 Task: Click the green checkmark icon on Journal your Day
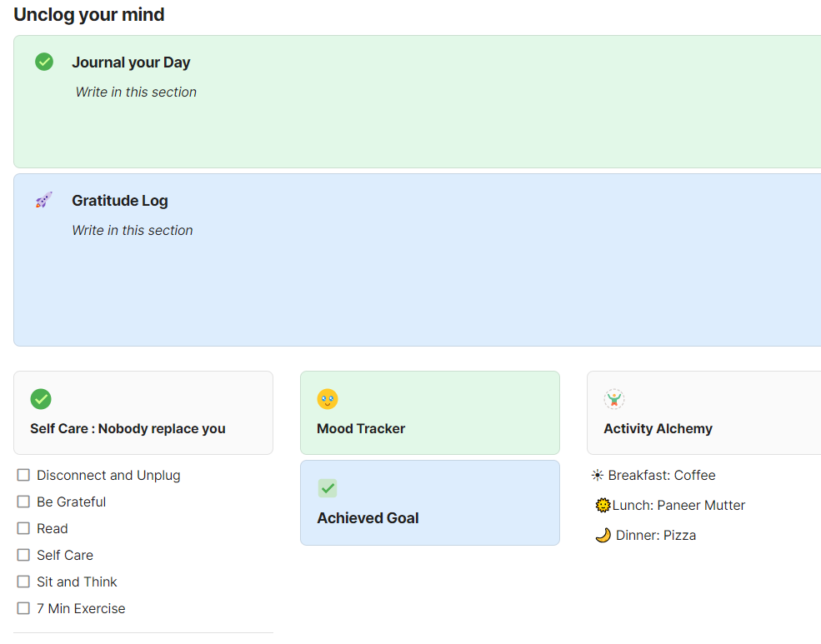pyautogui.click(x=43, y=62)
